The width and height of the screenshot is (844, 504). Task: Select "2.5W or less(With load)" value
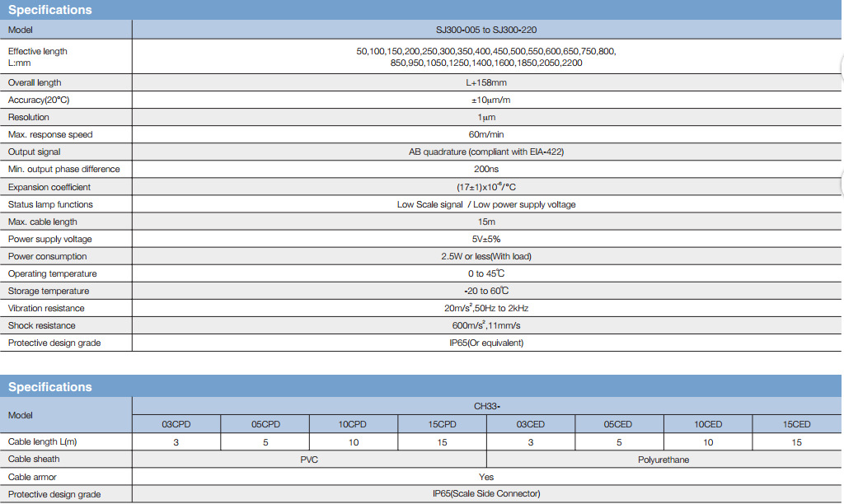tap(486, 257)
